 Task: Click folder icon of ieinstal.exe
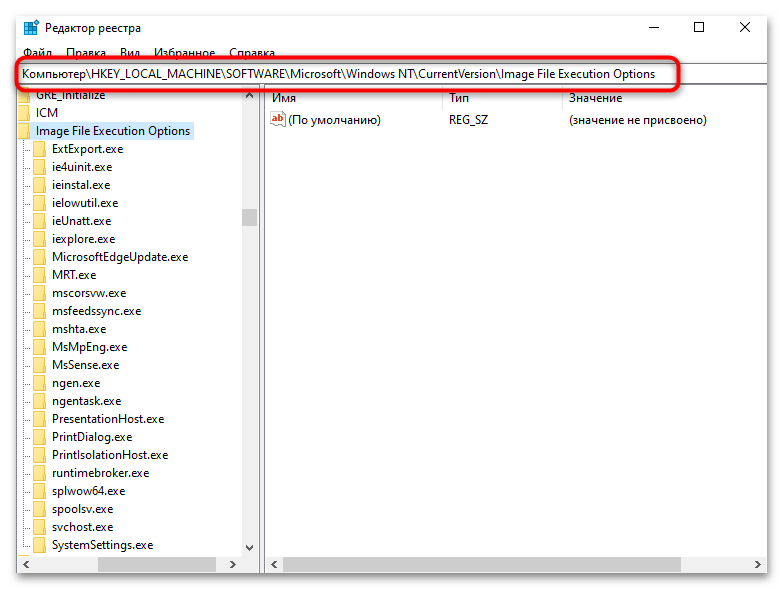(x=39, y=185)
